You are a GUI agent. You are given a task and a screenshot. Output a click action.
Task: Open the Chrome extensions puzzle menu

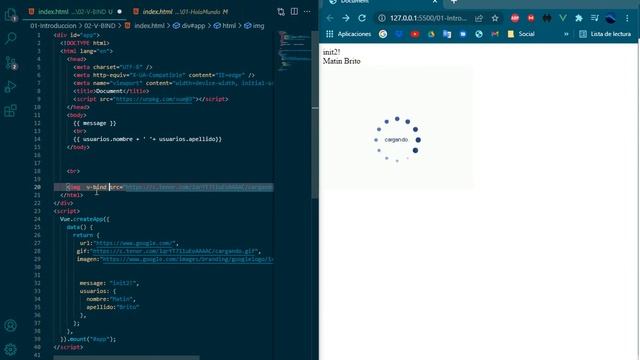pos(579,18)
